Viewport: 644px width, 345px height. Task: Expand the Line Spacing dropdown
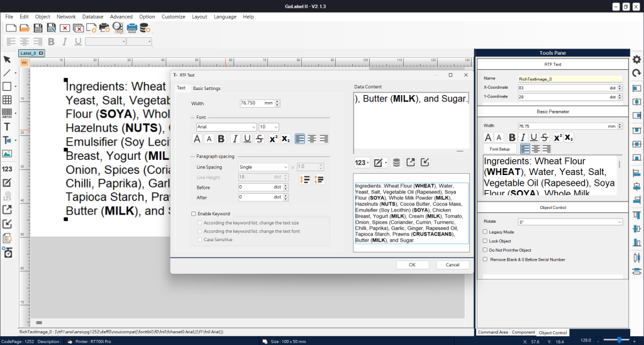pos(263,167)
